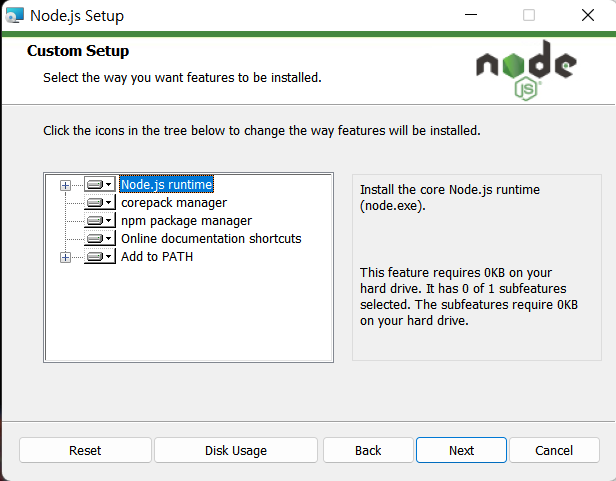Click the 'Install the core Node.js runtime' description

(450, 198)
